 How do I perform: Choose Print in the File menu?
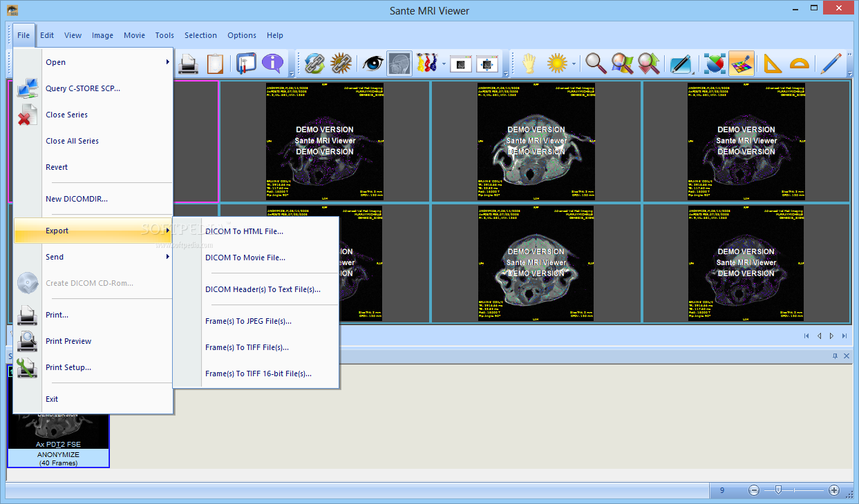93,315
